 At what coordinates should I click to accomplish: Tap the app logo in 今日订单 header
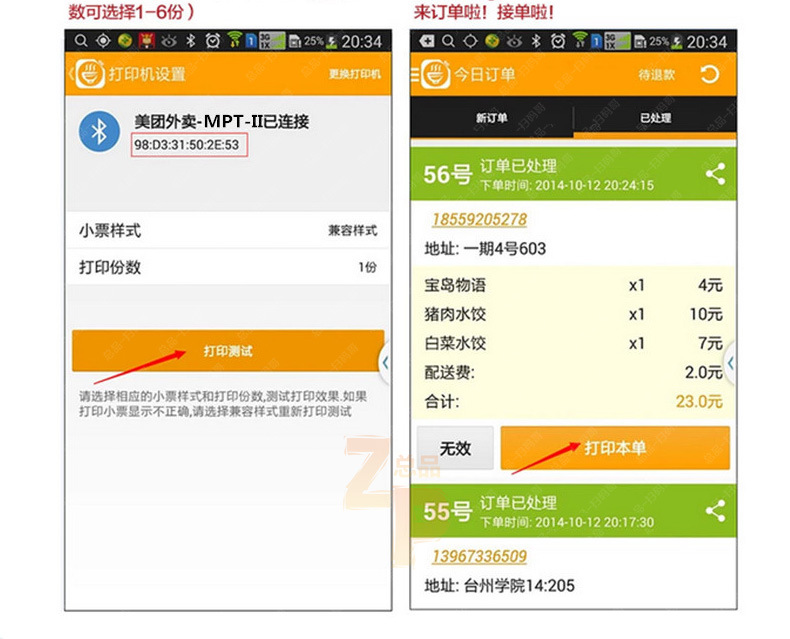pos(435,74)
